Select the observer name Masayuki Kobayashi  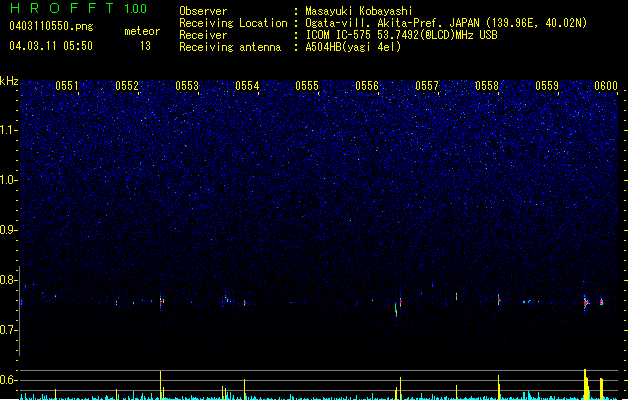[359, 11]
